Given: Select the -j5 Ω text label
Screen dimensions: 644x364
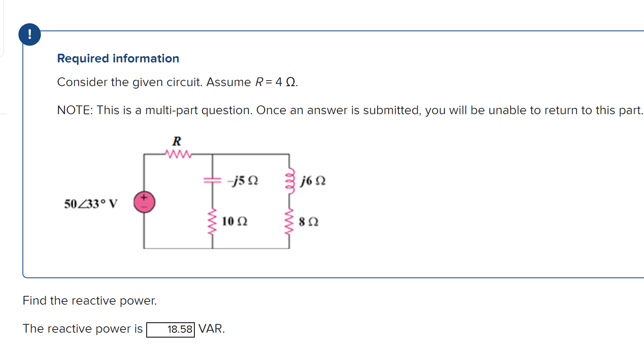Looking at the screenshot, I should [242, 181].
